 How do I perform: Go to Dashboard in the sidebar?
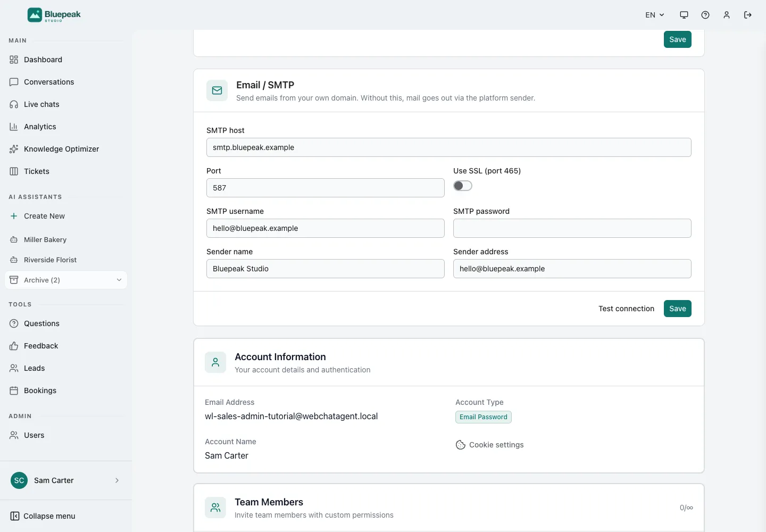[x=66, y=60]
